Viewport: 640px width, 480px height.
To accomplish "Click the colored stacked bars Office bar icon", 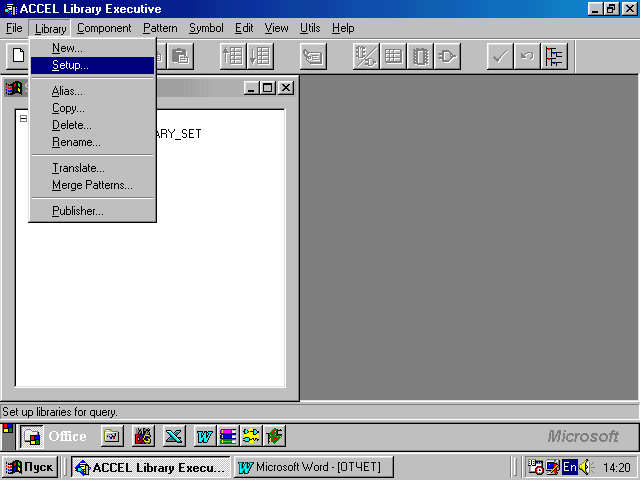I will point(228,436).
